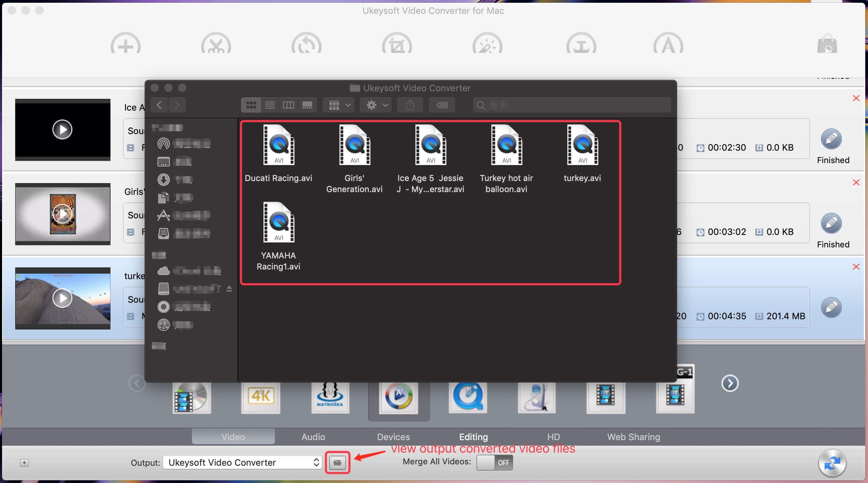Image resolution: width=868 pixels, height=483 pixels.
Task: Select Web Sharing output category
Action: pyautogui.click(x=634, y=437)
